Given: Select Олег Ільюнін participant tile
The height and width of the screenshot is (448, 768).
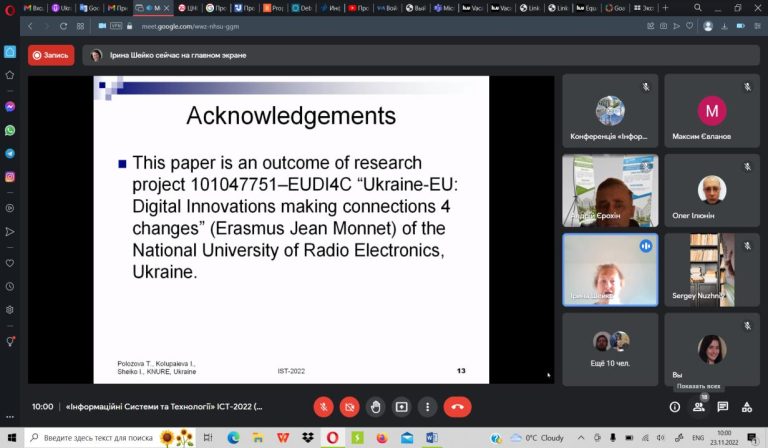Looking at the screenshot, I should click(712, 190).
